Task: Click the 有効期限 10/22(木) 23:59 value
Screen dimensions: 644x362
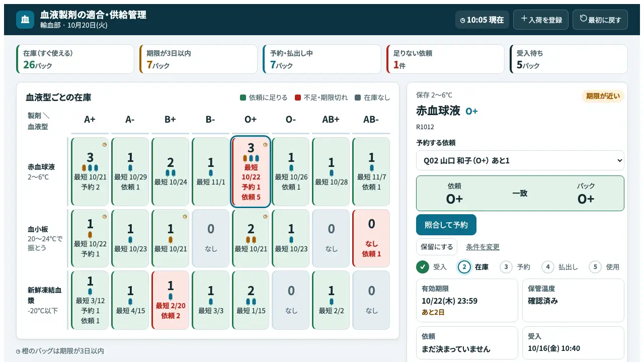Action: (x=449, y=301)
